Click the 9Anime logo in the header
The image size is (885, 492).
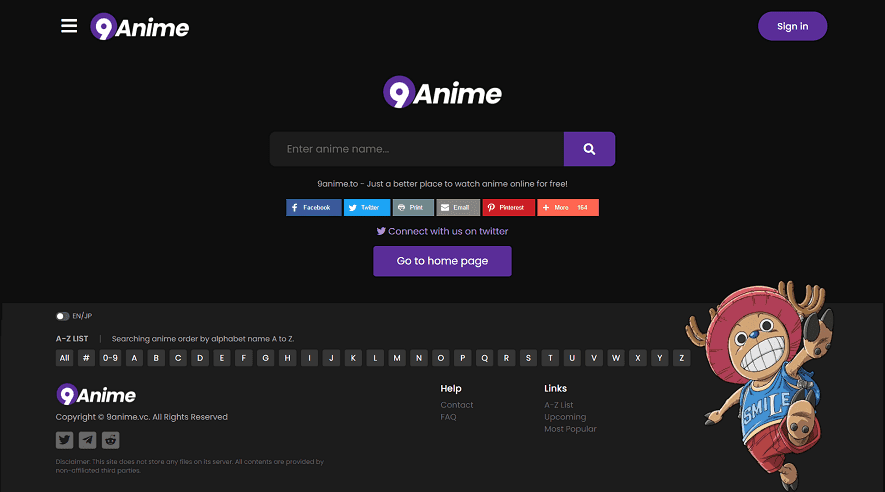click(139, 27)
